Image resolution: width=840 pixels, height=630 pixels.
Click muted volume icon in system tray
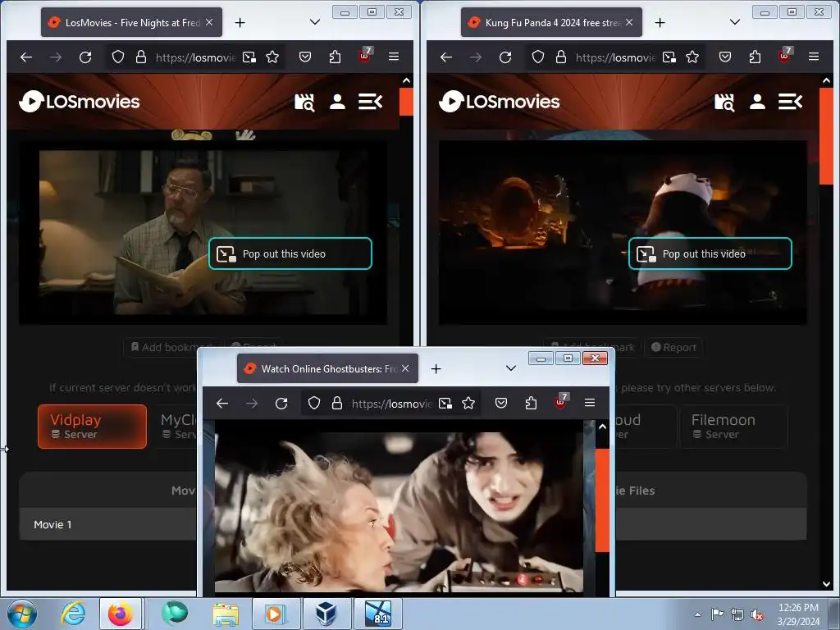pyautogui.click(x=757, y=614)
